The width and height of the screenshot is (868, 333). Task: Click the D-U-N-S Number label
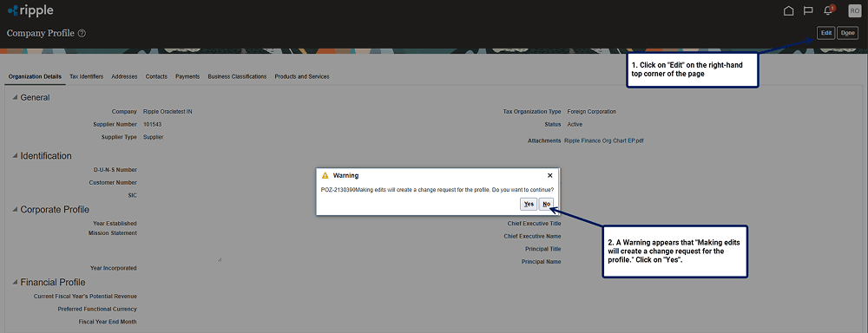point(115,170)
